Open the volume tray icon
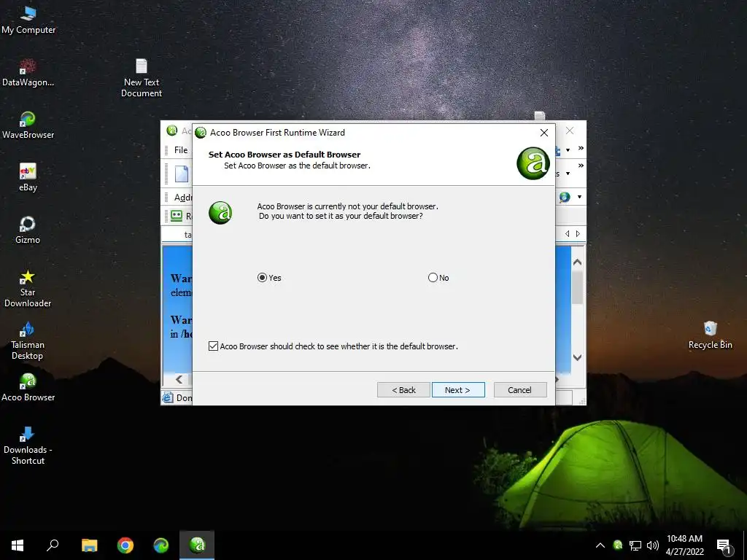 653,545
